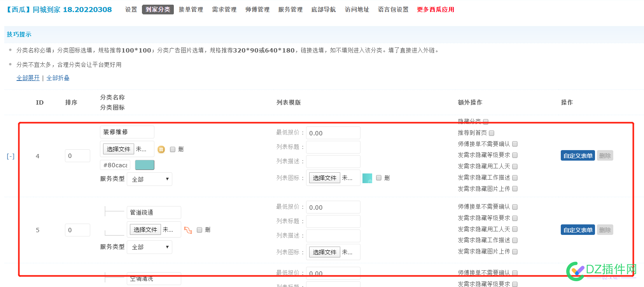The height and width of the screenshot is (287, 644).
Task: Click the 全部展开 link
Action: (28, 78)
